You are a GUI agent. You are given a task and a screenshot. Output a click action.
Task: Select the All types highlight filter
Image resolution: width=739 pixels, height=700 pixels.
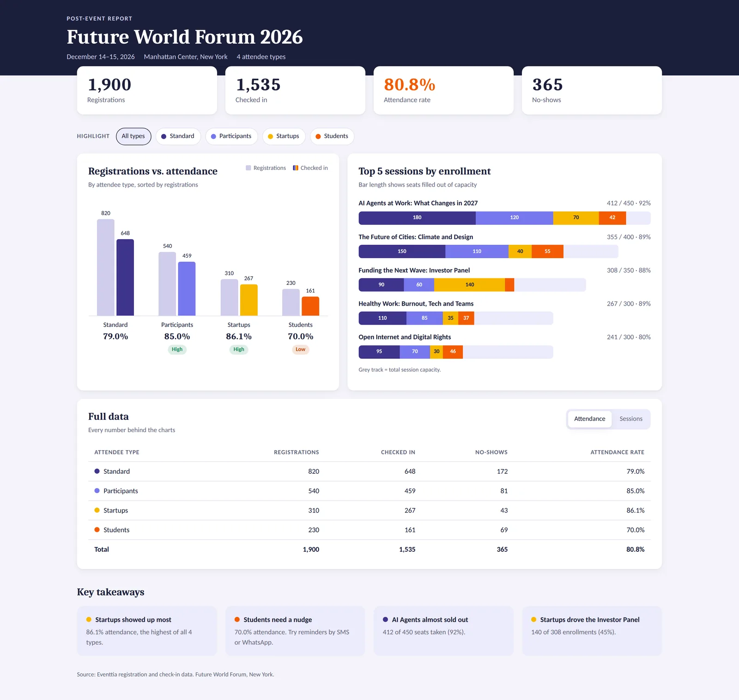pos(133,136)
